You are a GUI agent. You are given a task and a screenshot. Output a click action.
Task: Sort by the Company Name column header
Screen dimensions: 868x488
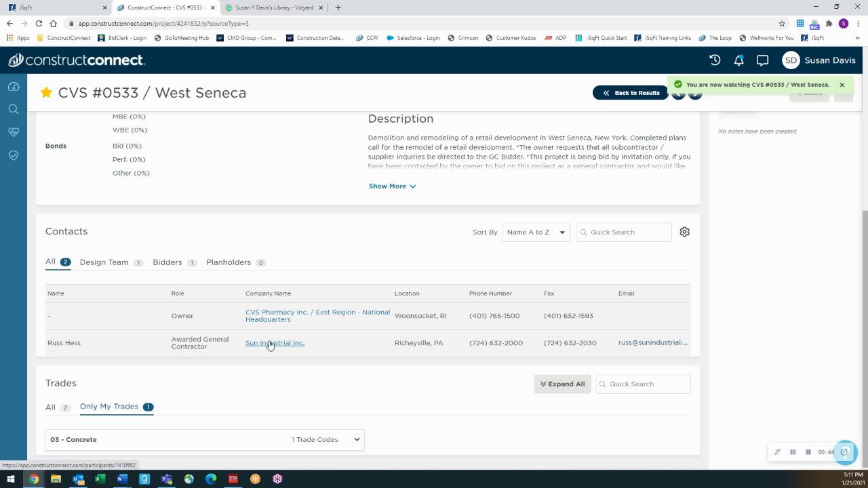[268, 293]
